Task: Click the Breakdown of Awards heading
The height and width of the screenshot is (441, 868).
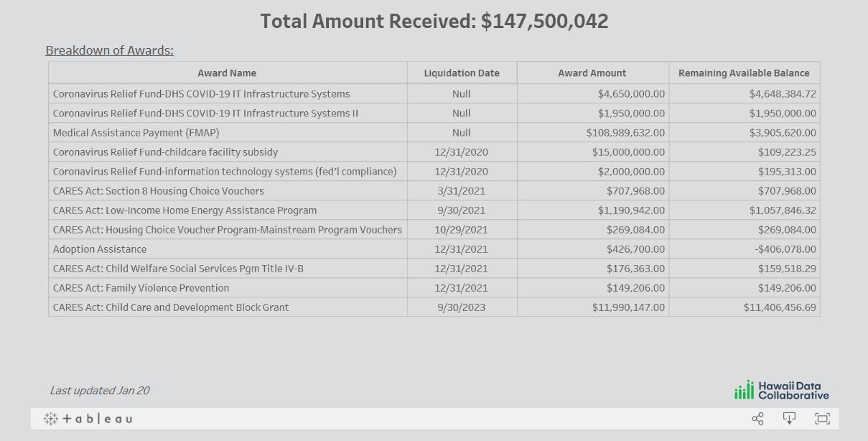Action: point(109,50)
